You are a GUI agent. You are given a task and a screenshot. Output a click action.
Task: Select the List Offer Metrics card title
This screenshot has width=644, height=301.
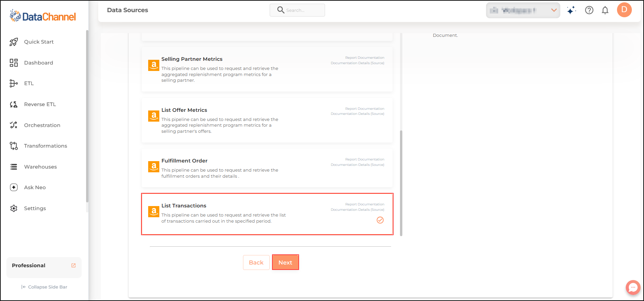[184, 110]
